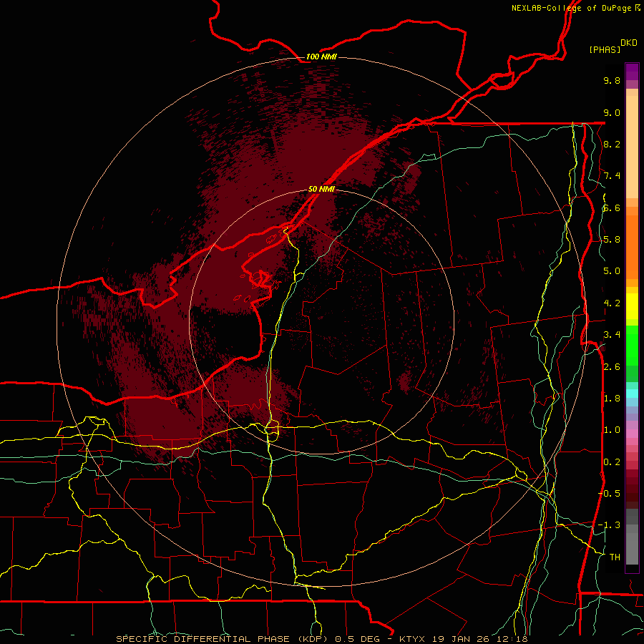Click the 4.2 value on color scale
The width and height of the screenshot is (644, 644).
pyautogui.click(x=612, y=303)
